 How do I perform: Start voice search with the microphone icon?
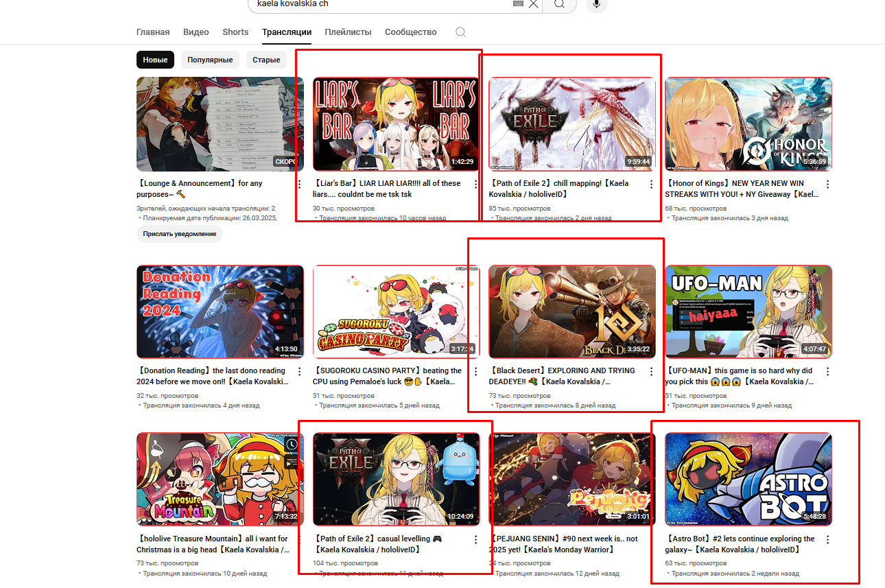597,4
